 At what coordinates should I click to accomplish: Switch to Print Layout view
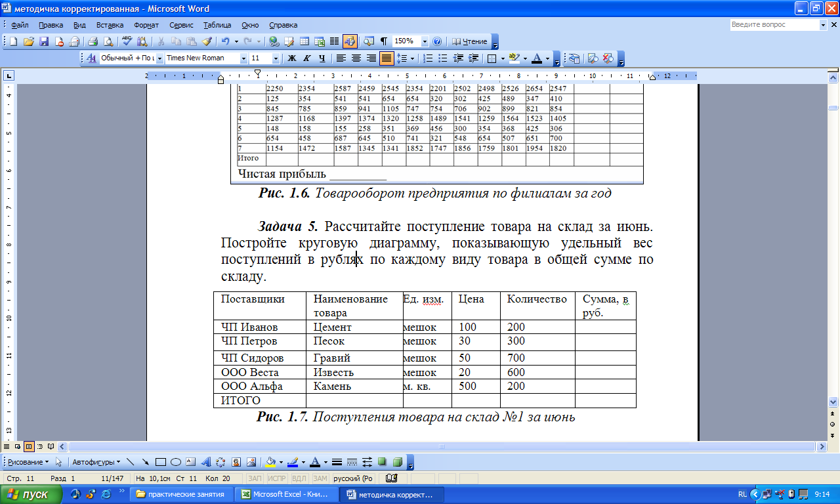click(29, 446)
